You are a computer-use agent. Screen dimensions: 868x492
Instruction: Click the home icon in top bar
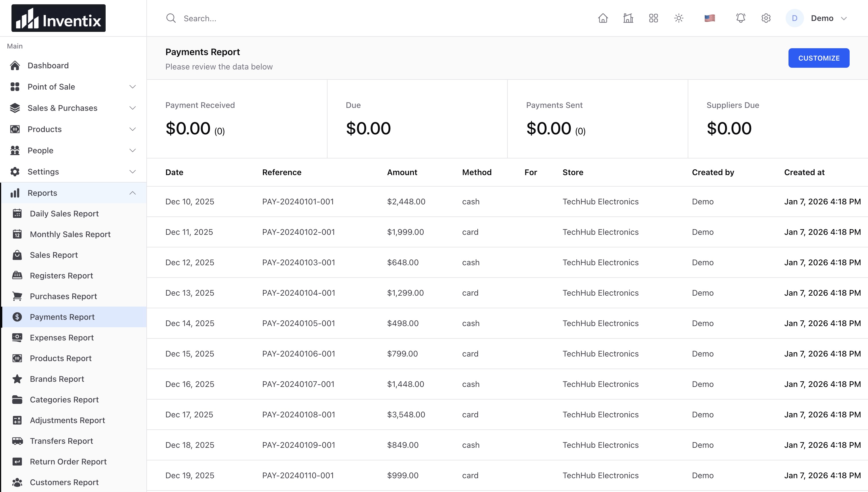pos(603,18)
